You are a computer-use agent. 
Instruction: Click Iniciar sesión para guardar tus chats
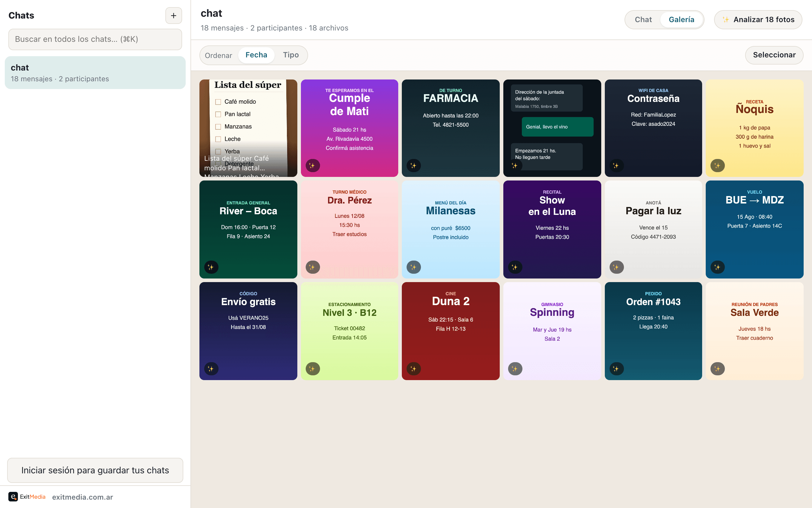pos(95,470)
